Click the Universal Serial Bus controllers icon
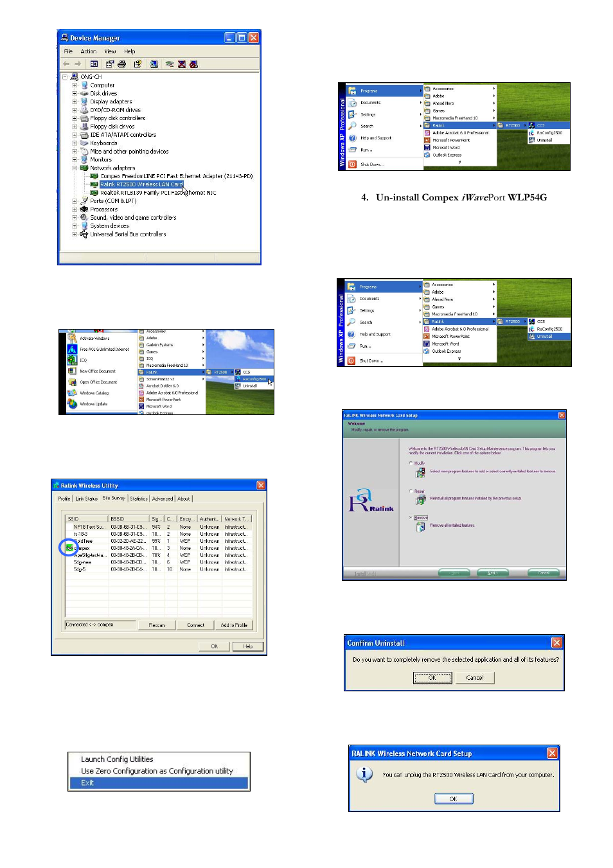The height and width of the screenshot is (868, 613). [84, 235]
